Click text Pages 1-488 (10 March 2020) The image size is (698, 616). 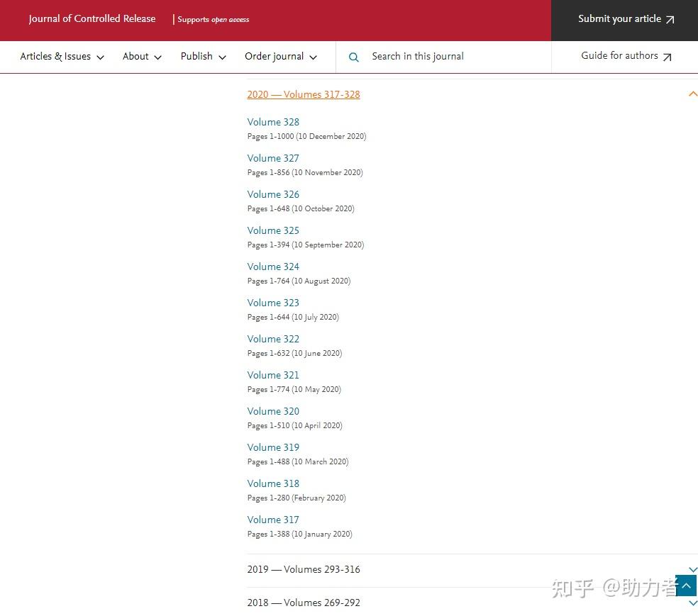[298, 461]
